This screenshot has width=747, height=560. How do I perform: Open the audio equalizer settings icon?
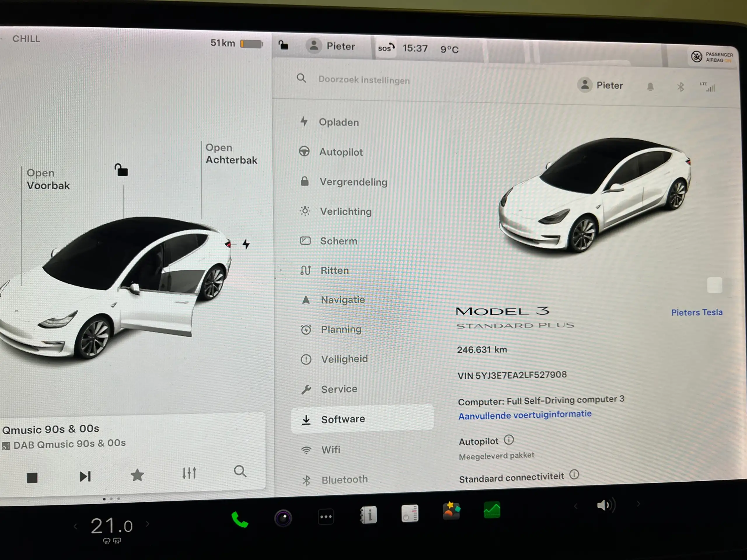[189, 473]
